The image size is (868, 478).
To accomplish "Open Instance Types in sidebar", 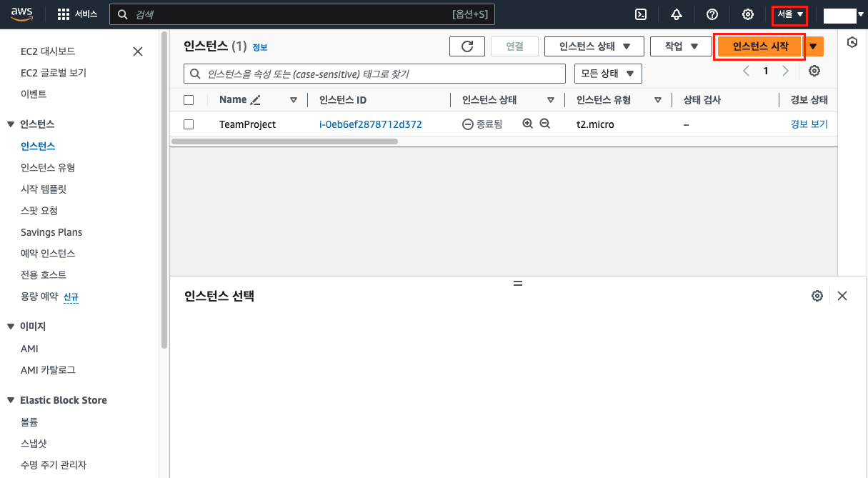I will tap(48, 168).
